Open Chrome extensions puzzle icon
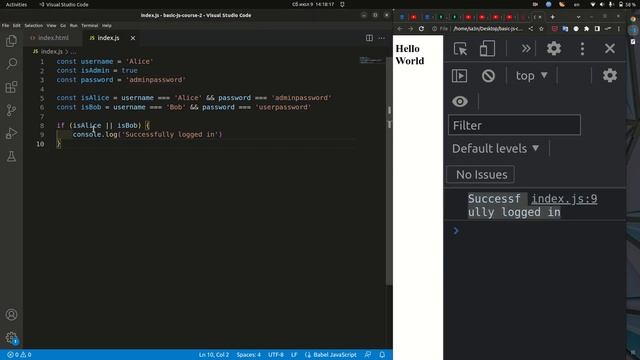The image size is (640, 360). pyautogui.click(x=587, y=29)
